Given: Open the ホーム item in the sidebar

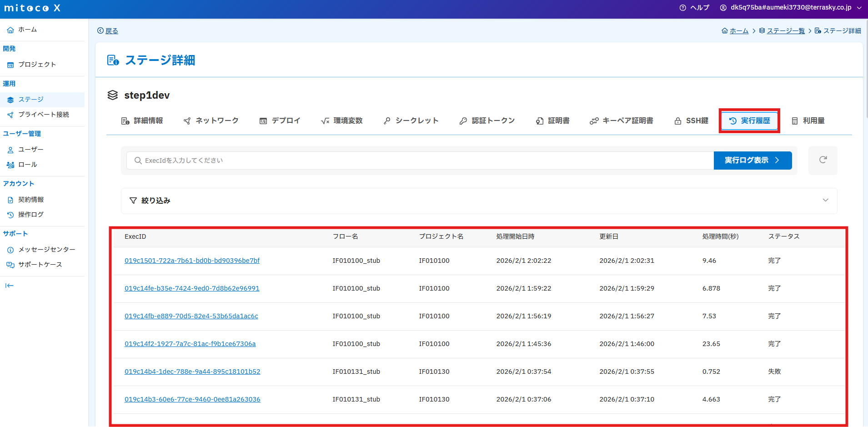Looking at the screenshot, I should click(27, 30).
